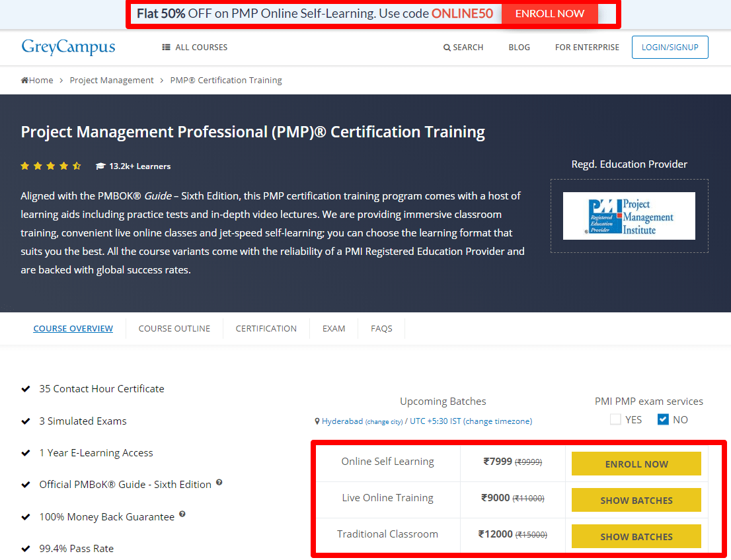Image resolution: width=731 pixels, height=560 pixels.
Task: Click 99.4% Pass Rate text
Action: (77, 548)
